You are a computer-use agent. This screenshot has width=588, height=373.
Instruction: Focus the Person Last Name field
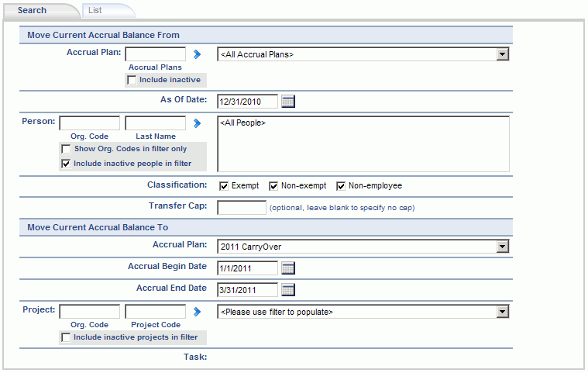pyautogui.click(x=155, y=123)
